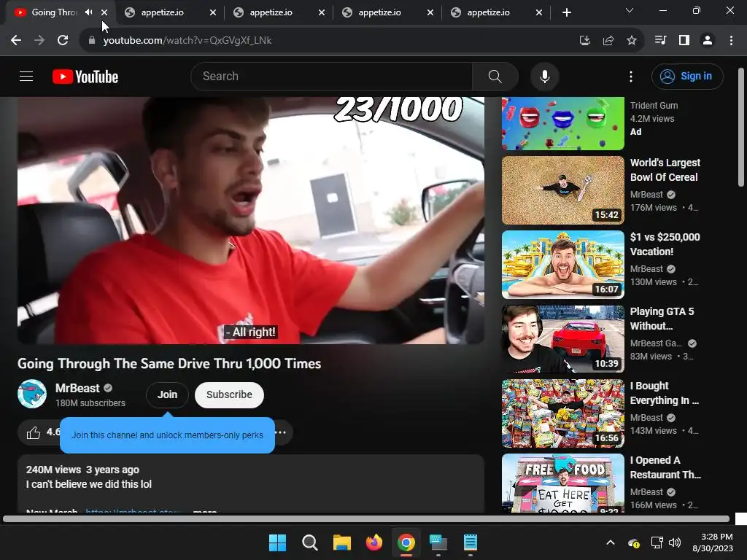Screen dimensions: 747x560
Task: Open I Opened A Restaurant video thumbnail
Action: coord(562,483)
